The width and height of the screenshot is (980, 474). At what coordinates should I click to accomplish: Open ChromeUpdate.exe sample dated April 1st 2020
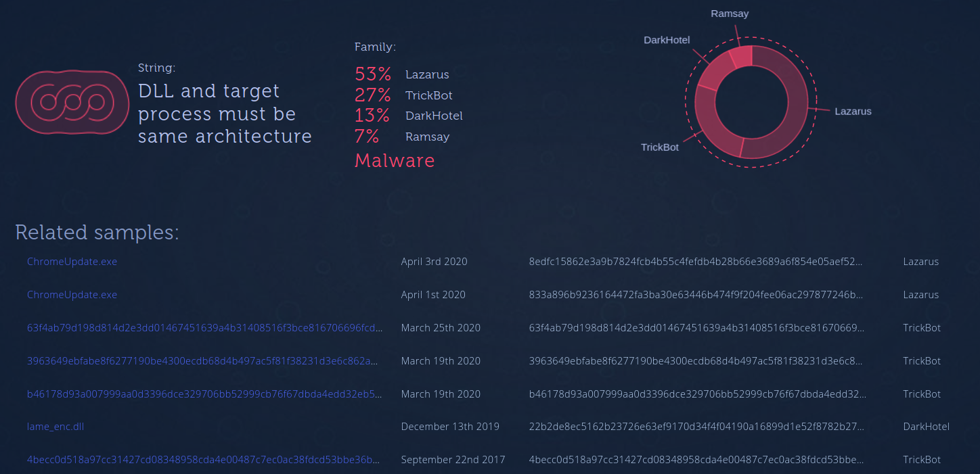click(72, 295)
